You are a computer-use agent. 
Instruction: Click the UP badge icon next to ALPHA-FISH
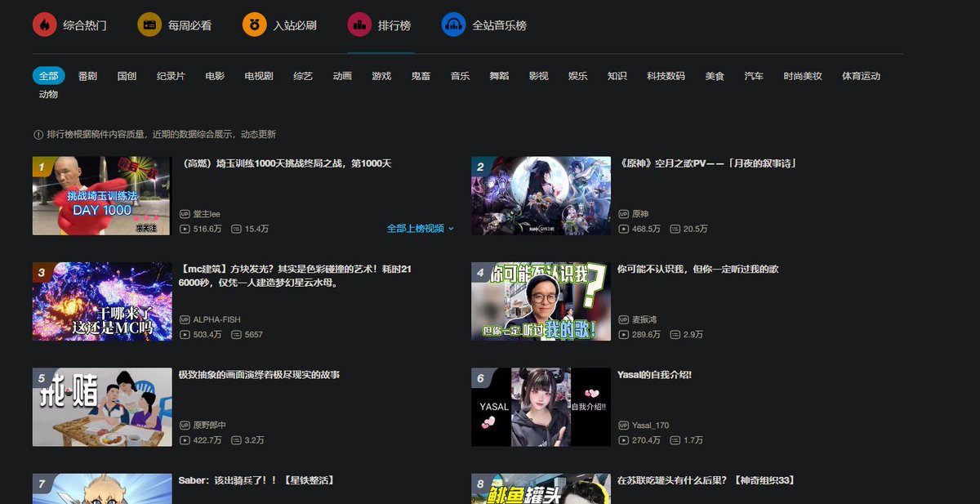(x=185, y=319)
